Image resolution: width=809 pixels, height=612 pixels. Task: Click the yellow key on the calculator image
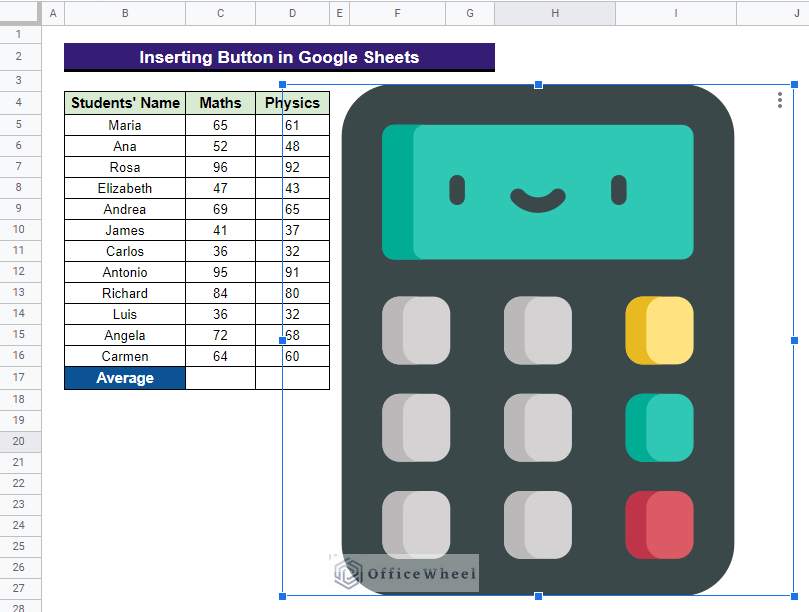tap(659, 330)
